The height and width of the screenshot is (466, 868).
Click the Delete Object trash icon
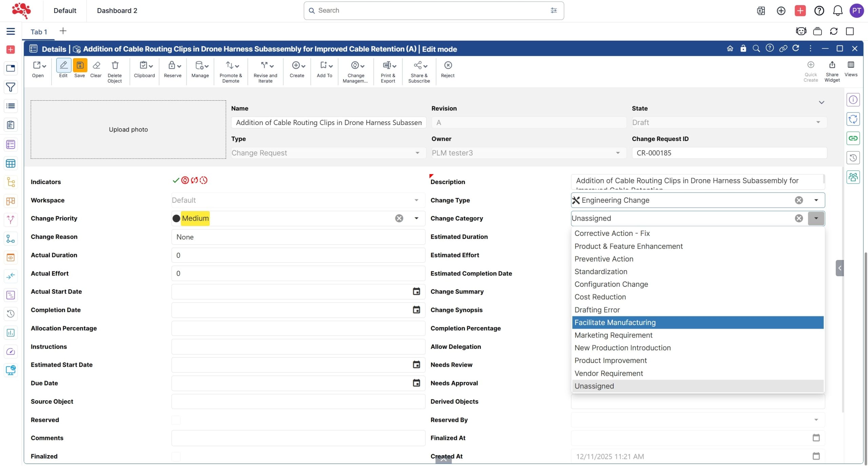coord(115,66)
